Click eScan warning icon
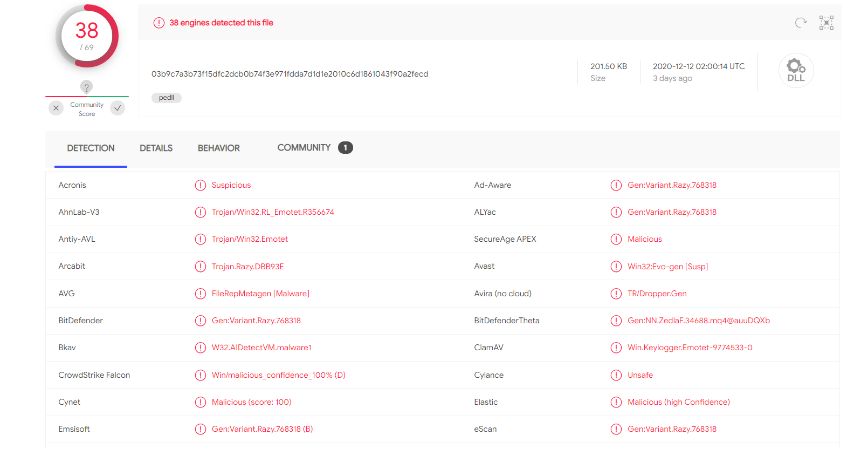This screenshot has height=449, width=868. 616,429
